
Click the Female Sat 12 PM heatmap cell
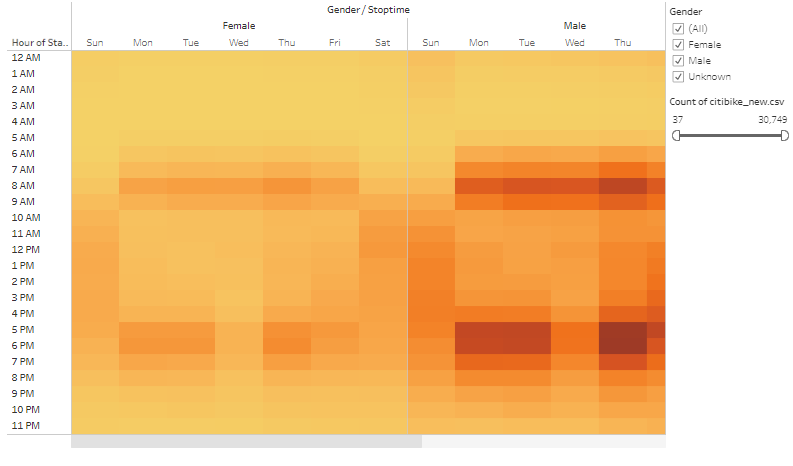[x=383, y=249]
